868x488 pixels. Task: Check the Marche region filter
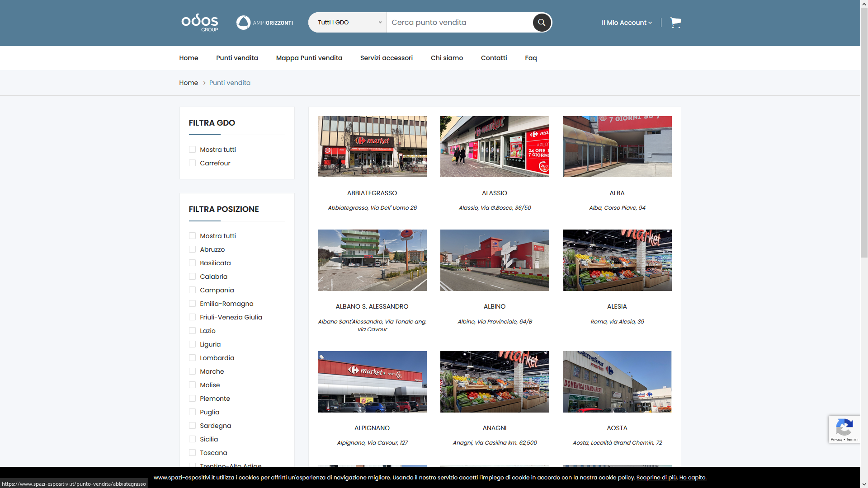pos(192,371)
